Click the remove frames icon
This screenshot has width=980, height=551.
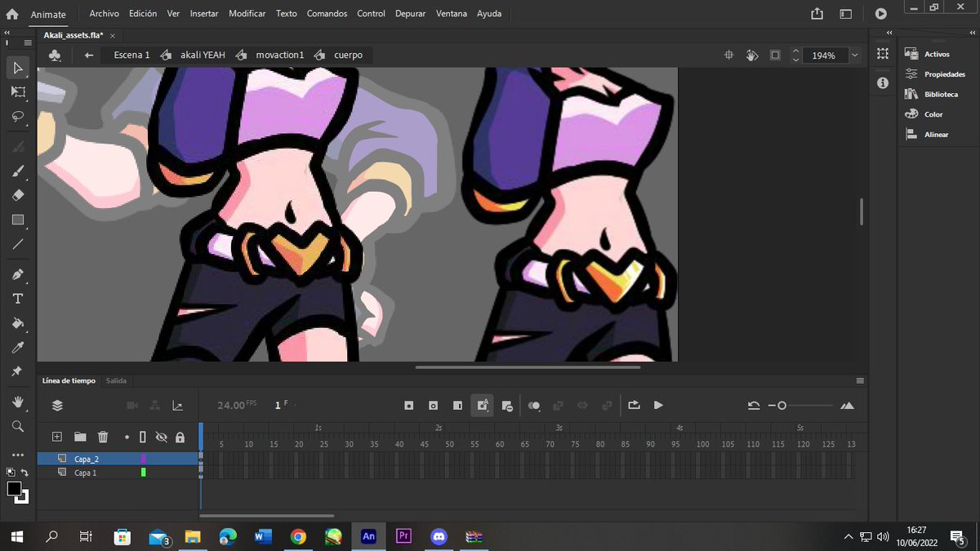click(x=506, y=406)
